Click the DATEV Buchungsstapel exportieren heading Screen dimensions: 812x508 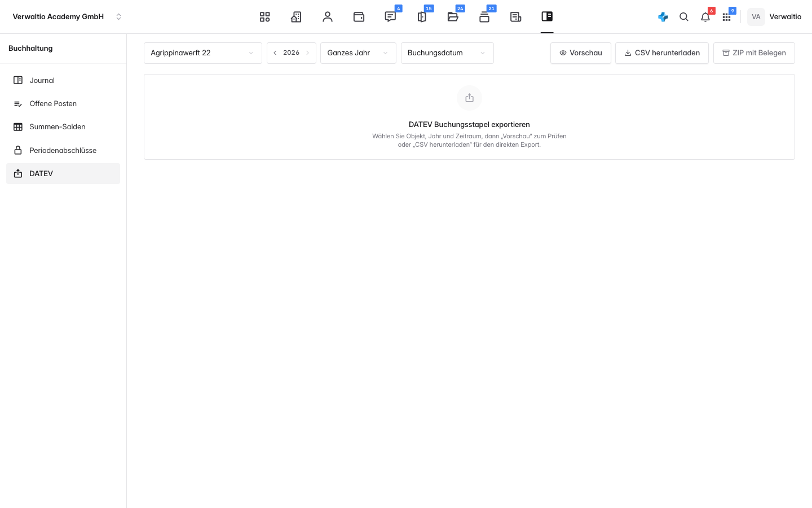pyautogui.click(x=469, y=125)
